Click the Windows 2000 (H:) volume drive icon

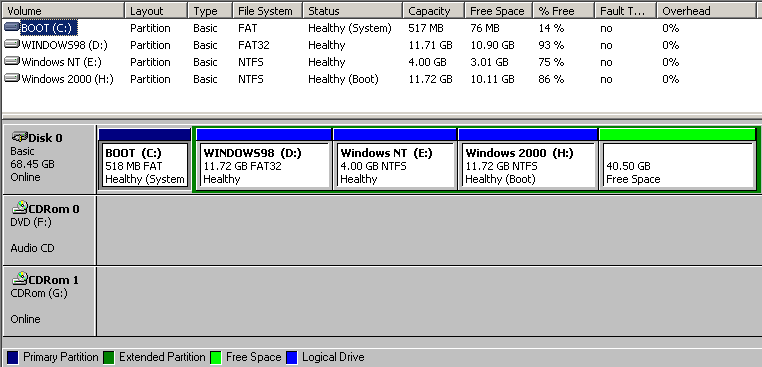point(12,79)
